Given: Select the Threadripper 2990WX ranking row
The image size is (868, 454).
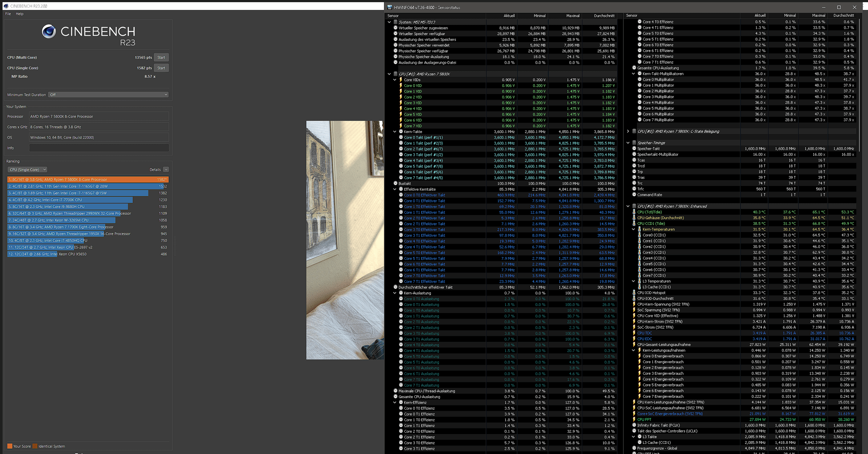Looking at the screenshot, I should tap(88, 214).
